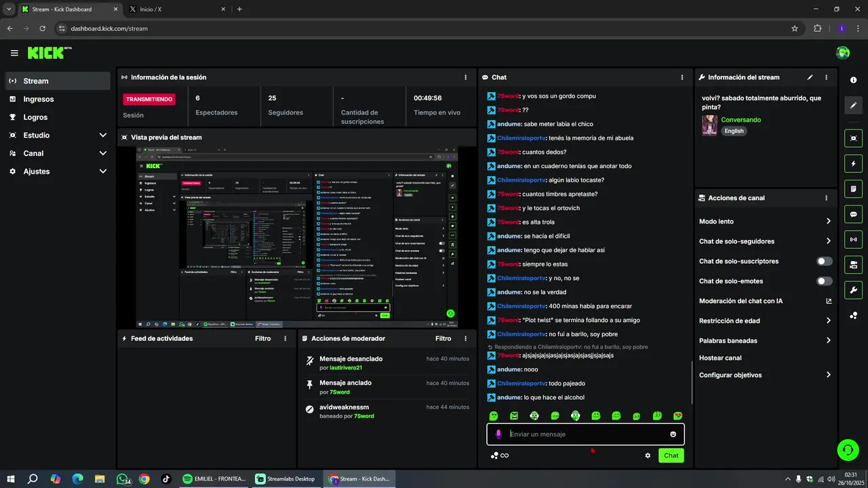Open Restricción de edad options

[765, 321]
